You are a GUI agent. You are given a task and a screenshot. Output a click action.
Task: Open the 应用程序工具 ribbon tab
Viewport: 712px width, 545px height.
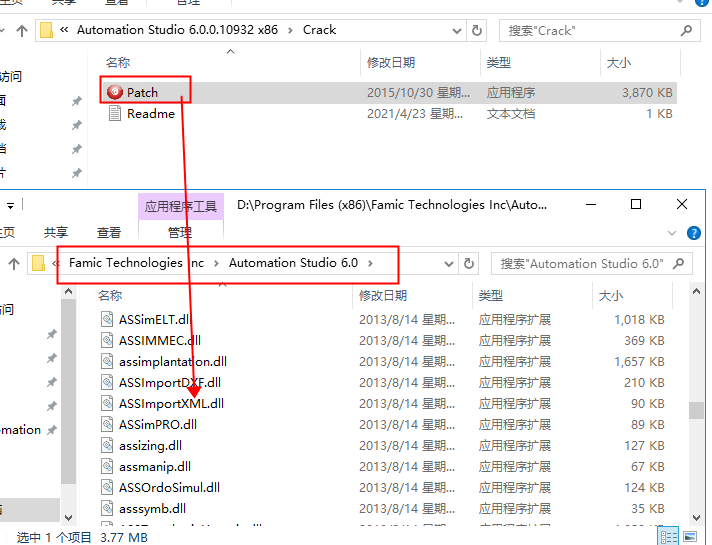[x=181, y=207]
